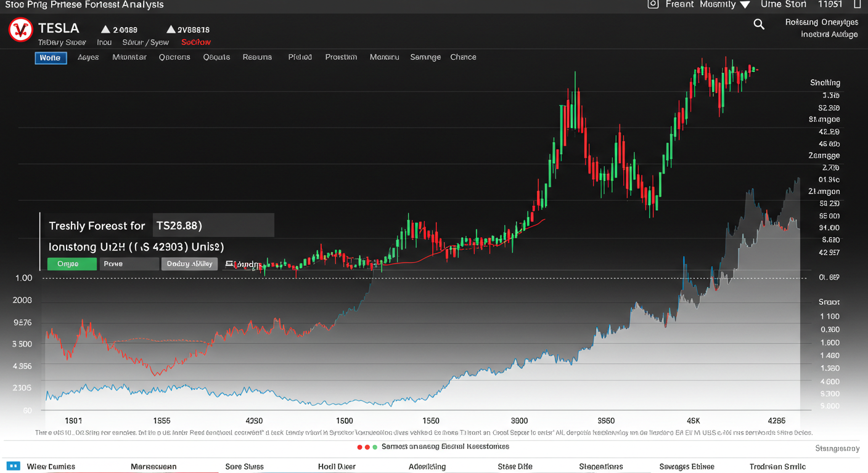Click the Shoiling axis heading
This screenshot has height=473, width=868.
coord(825,83)
